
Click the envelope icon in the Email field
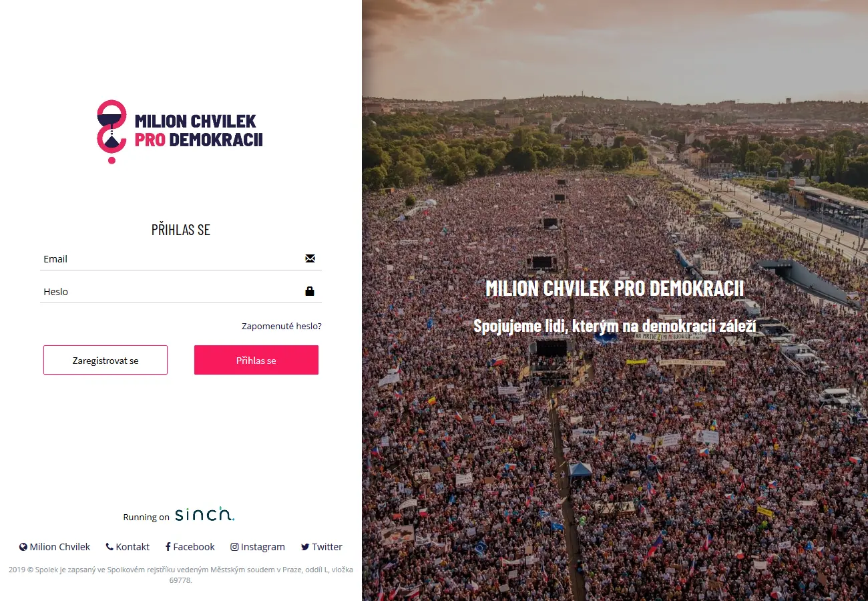pos(310,258)
